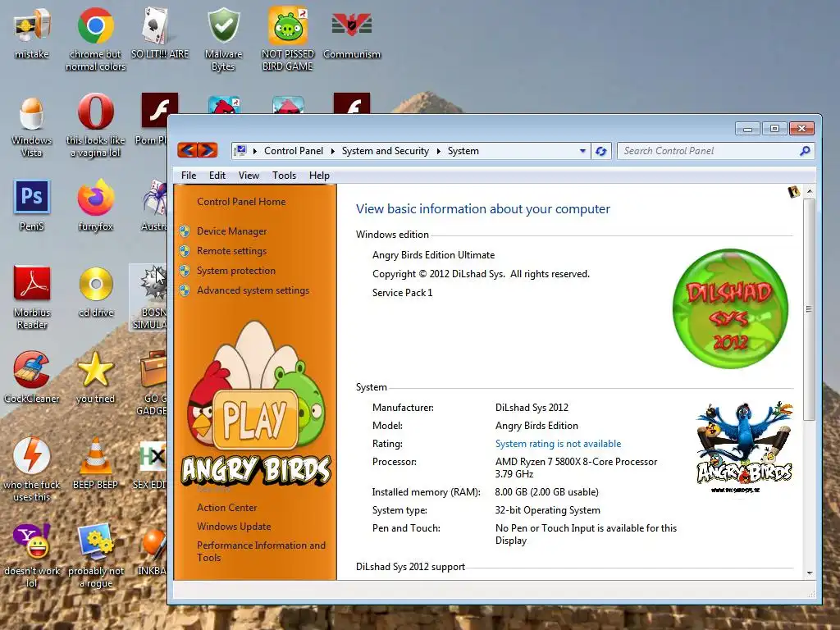Click 'System rating is not available' link
The height and width of the screenshot is (630, 840).
(x=558, y=444)
